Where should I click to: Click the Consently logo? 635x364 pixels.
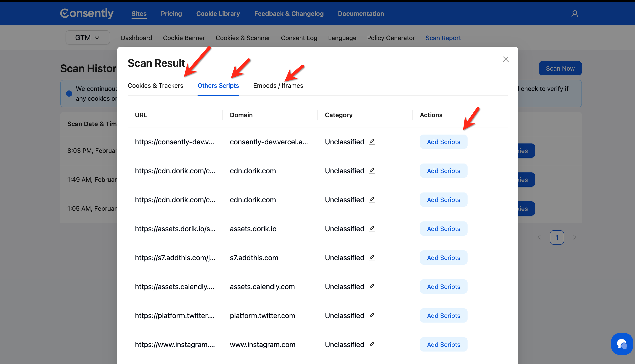(x=87, y=14)
